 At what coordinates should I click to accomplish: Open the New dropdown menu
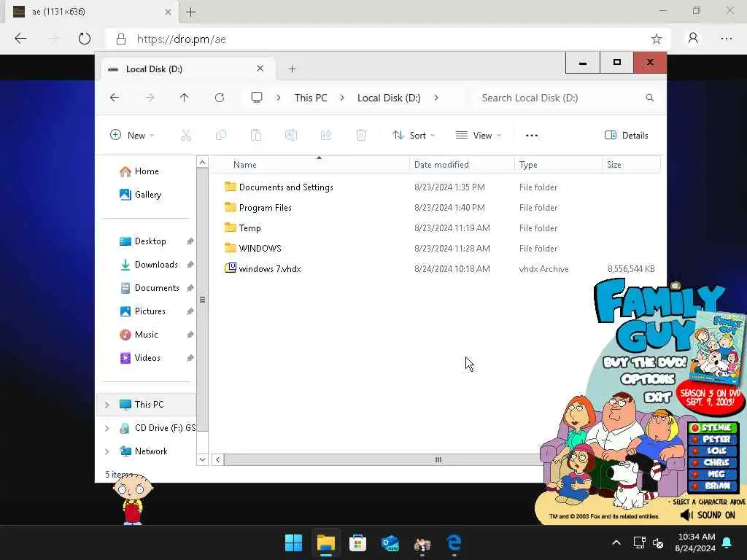[x=132, y=135]
